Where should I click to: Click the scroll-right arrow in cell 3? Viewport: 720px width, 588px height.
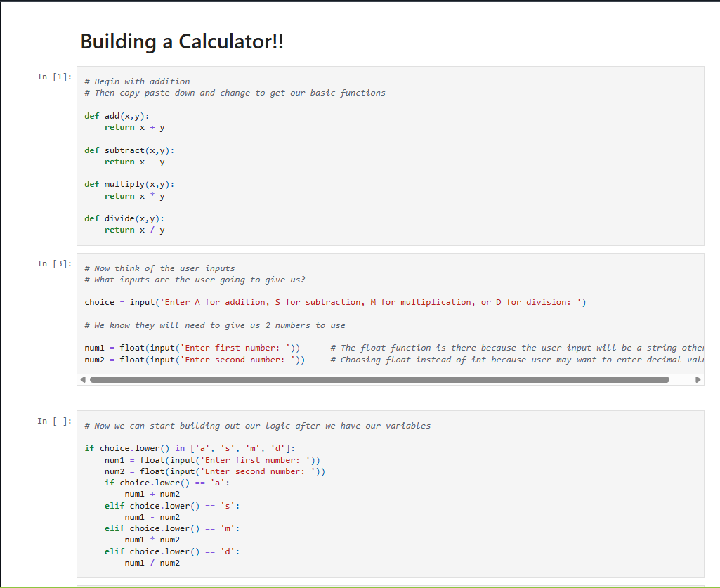(698, 379)
